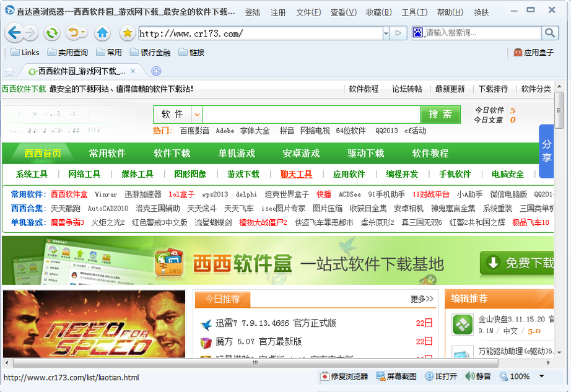Viewport: 571px width, 392px height.
Task: Click the Forward arrow button
Action: click(x=31, y=33)
